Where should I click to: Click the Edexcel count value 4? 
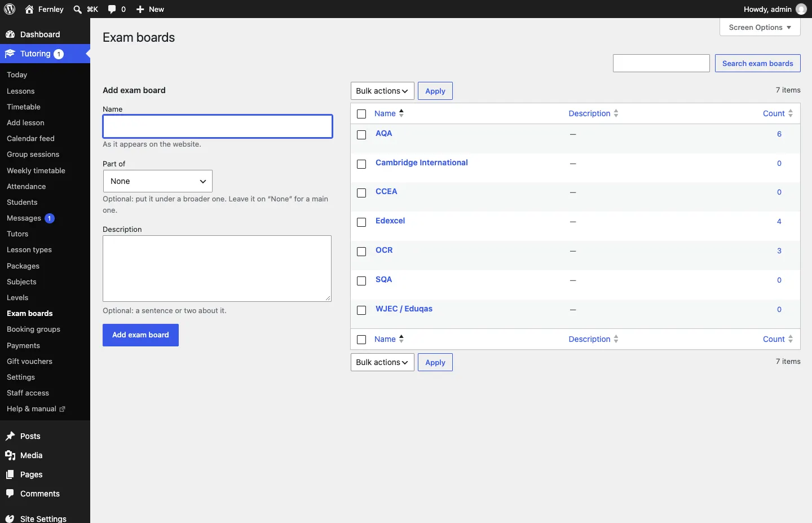[779, 222]
